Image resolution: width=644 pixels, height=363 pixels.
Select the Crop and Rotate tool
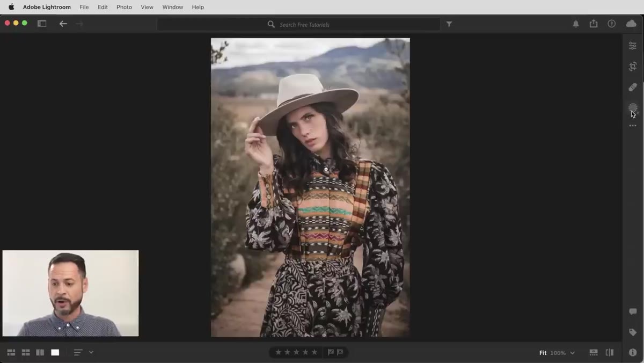(x=633, y=67)
